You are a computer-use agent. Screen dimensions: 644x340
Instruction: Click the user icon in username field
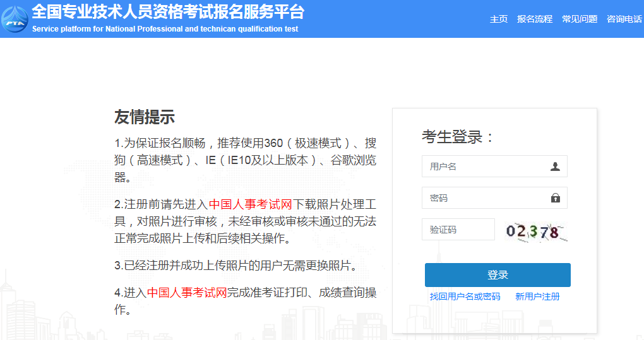click(x=555, y=167)
